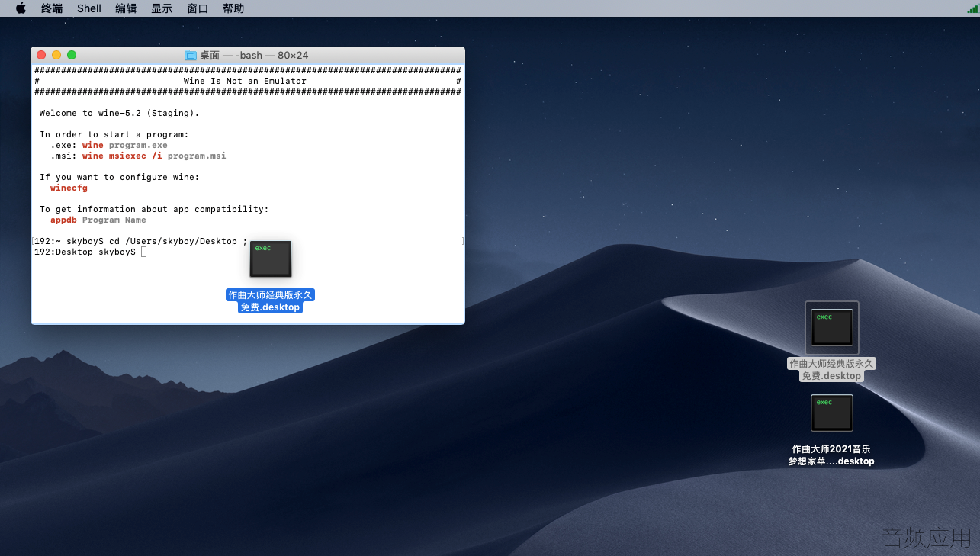This screenshot has height=556, width=980.
Task: Select the desktop file icon 作曲大师经典版永久免费.desktop
Action: coord(832,327)
